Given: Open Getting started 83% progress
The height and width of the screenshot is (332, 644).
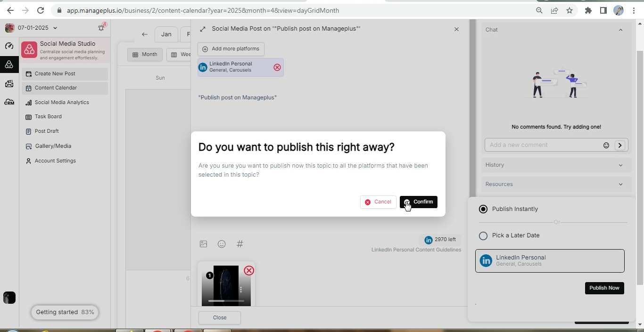Looking at the screenshot, I should tap(65, 312).
